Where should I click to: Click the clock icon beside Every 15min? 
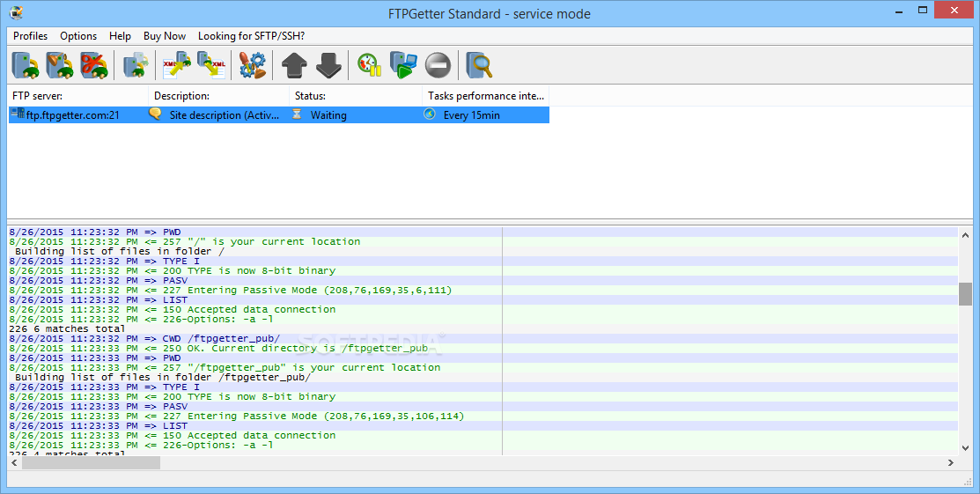click(x=430, y=114)
